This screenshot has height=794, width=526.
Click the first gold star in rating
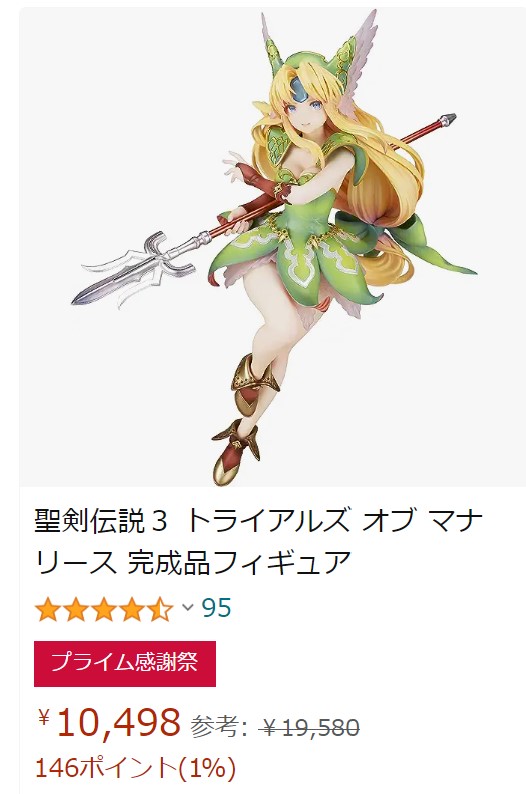(x=48, y=609)
